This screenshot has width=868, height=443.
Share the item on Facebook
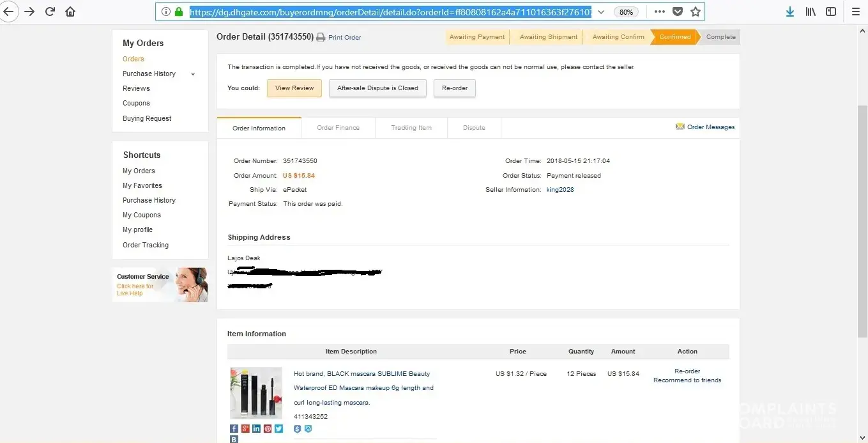pyautogui.click(x=234, y=429)
